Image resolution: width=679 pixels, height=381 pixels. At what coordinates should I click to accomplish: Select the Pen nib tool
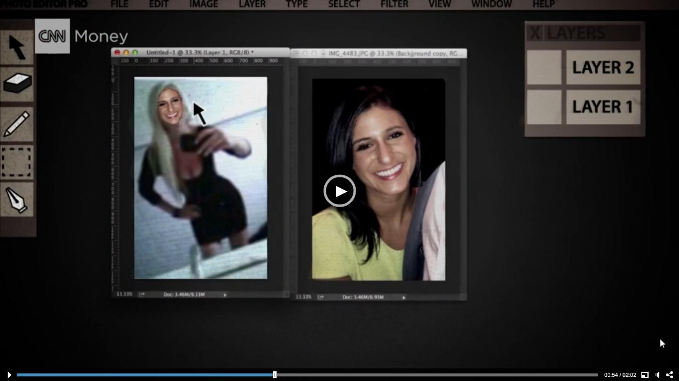coord(17,200)
